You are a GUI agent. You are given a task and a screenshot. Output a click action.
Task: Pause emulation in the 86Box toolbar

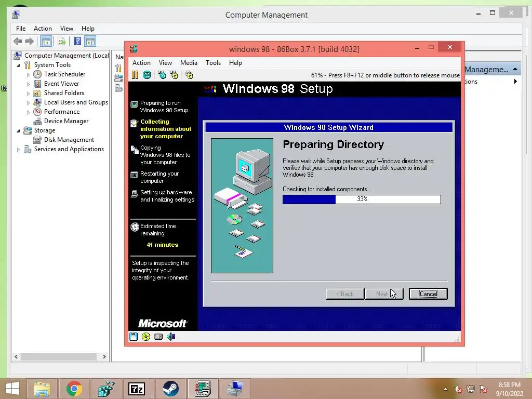coord(135,75)
